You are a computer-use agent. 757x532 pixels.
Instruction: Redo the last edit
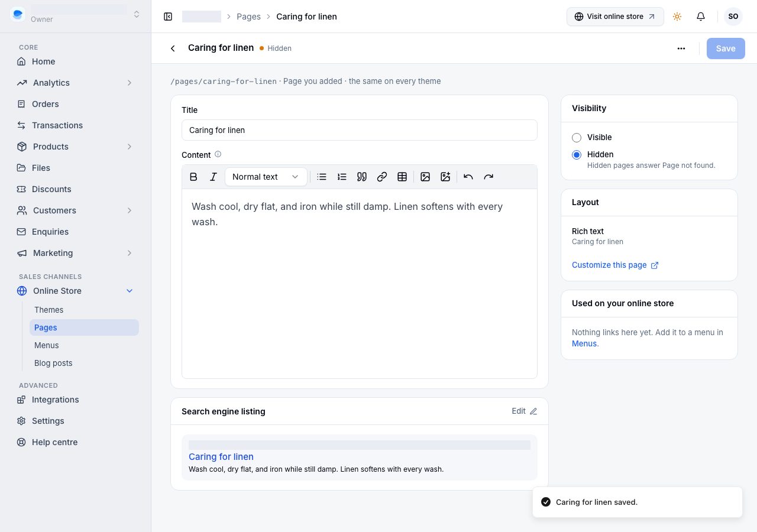click(489, 177)
